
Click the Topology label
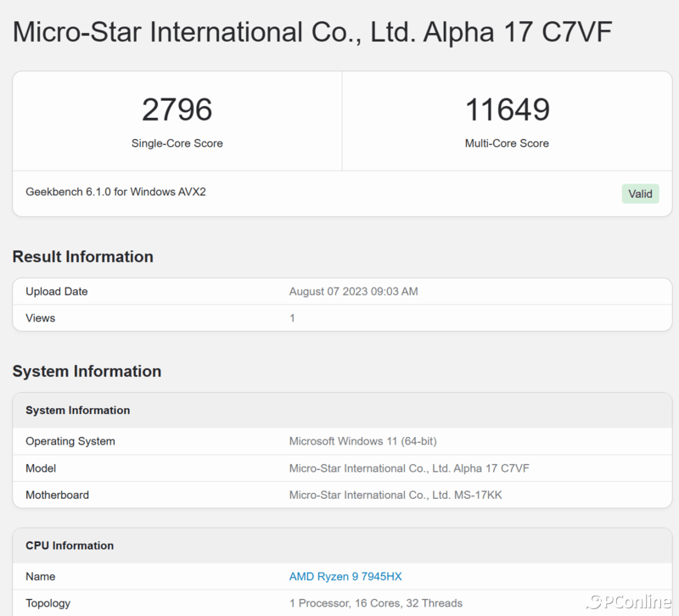(x=48, y=603)
